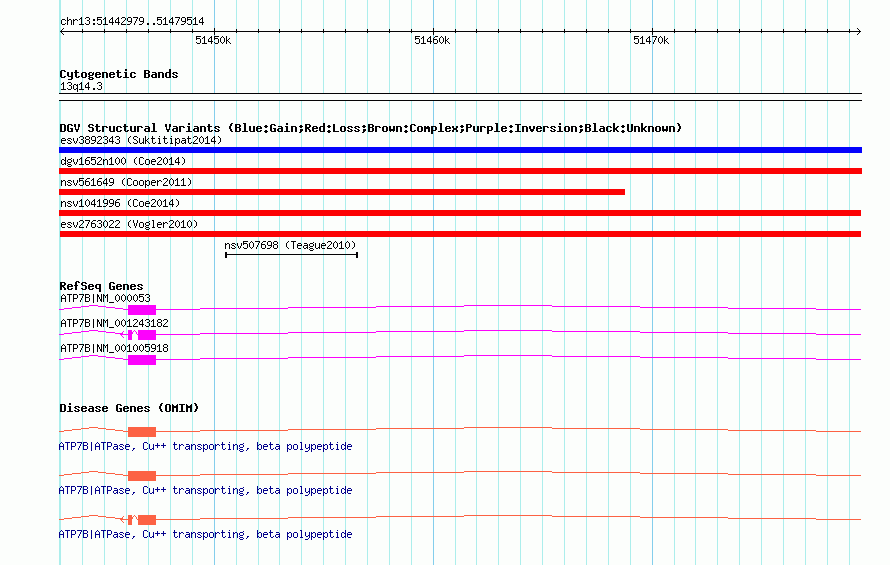Click the 13q14.3 band label
The height and width of the screenshot is (565, 890).
point(81,86)
